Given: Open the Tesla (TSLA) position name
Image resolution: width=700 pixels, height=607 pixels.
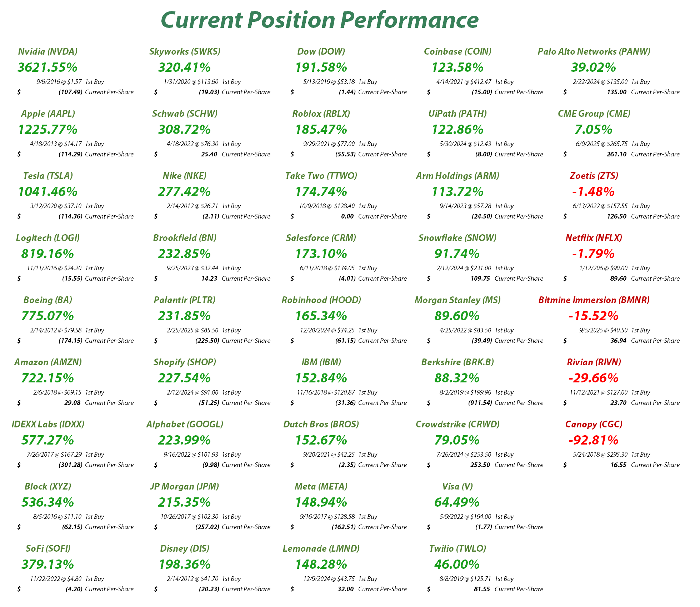Looking at the screenshot, I should 48,176.
